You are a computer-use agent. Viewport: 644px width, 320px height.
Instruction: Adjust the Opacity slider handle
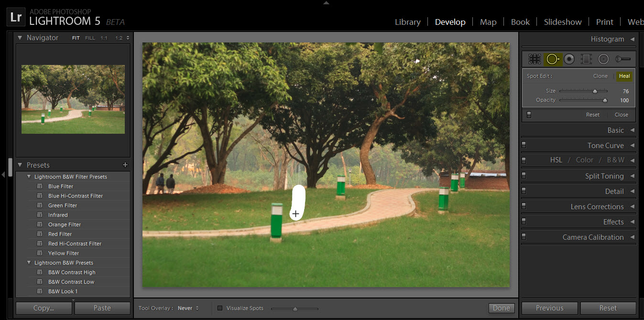coord(605,100)
